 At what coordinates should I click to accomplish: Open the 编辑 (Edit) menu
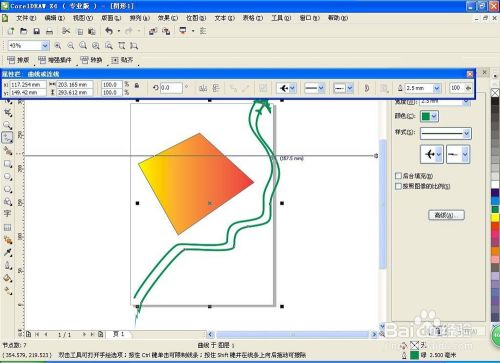[55, 18]
